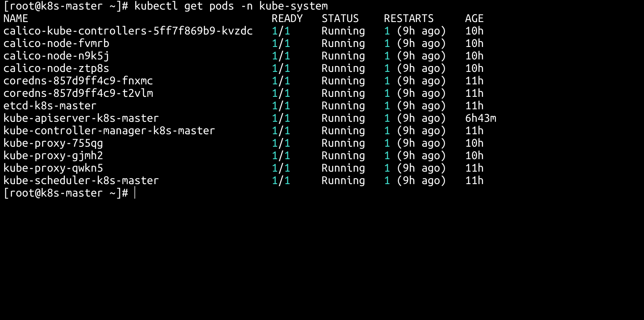Click kube-apiserver-k8s-master pod name
The height and width of the screenshot is (320, 644).
click(x=81, y=118)
